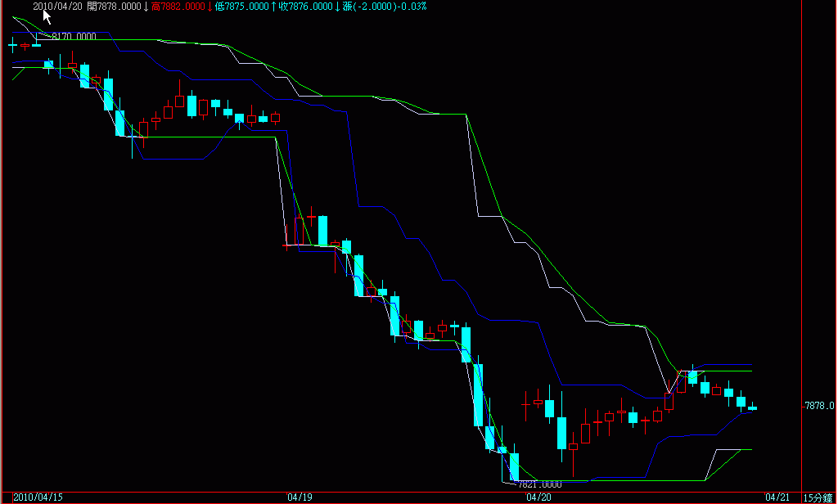Select the 04/19 date on the time axis
This screenshot has width=838, height=504.
point(300,497)
